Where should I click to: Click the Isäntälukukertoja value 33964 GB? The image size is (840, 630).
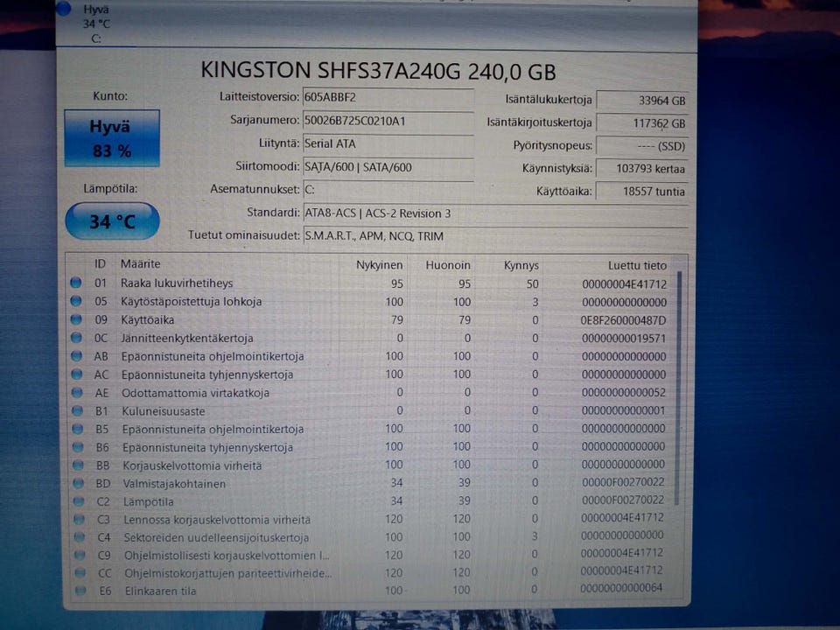pos(641,100)
